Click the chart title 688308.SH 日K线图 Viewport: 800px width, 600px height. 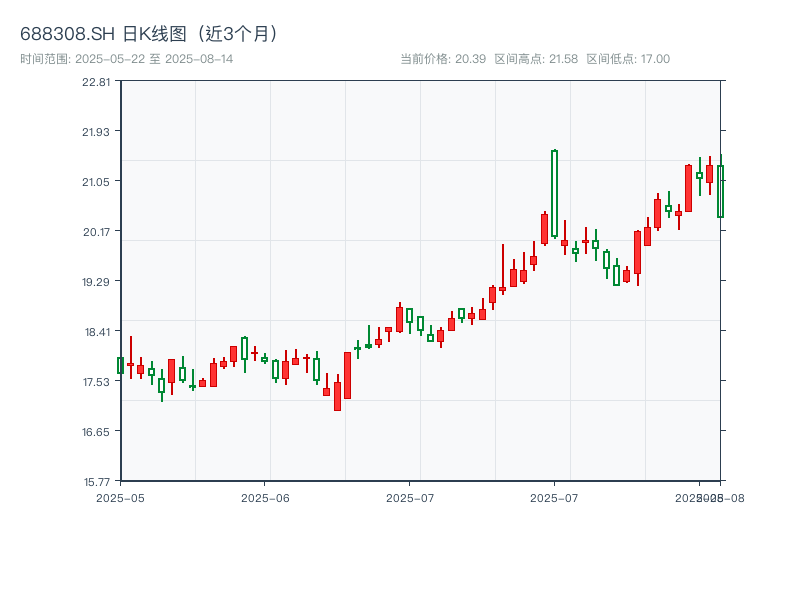[x=150, y=34]
